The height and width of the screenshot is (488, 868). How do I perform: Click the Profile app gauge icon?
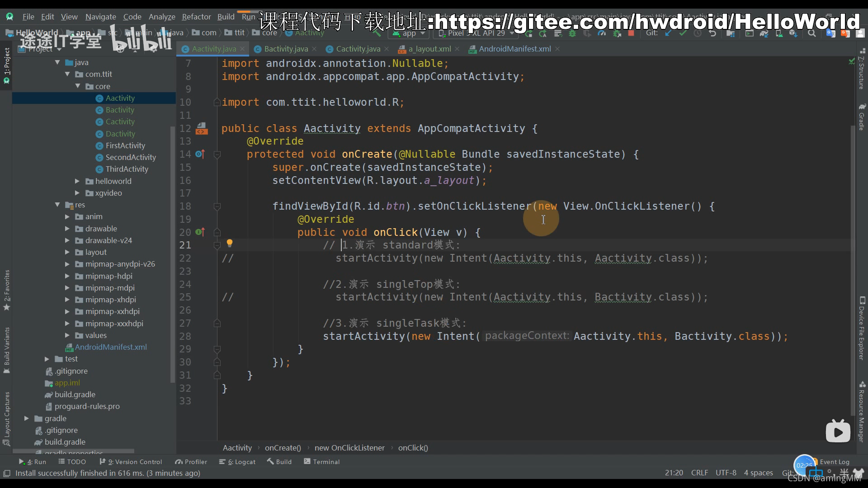(x=601, y=33)
